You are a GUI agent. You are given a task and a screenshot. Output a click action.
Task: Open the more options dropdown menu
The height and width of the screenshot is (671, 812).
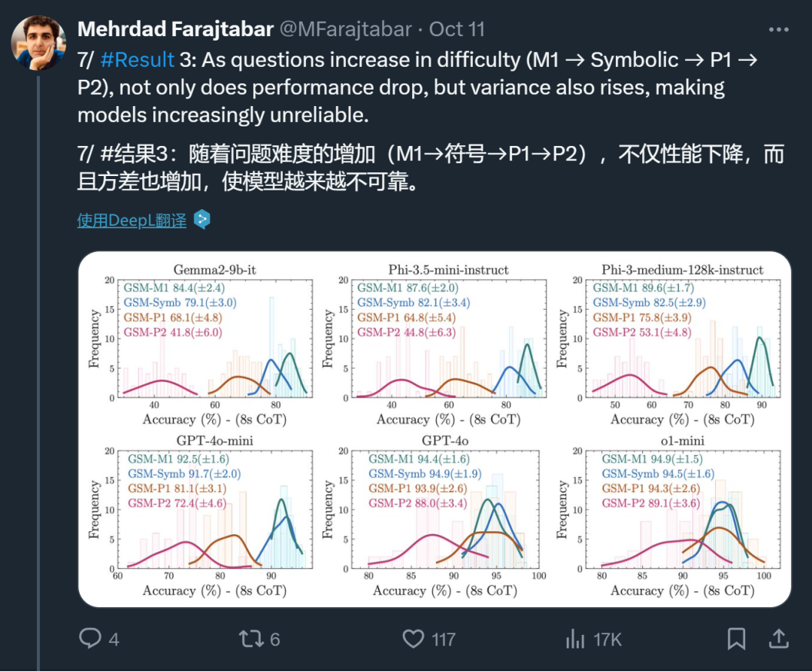click(x=777, y=28)
